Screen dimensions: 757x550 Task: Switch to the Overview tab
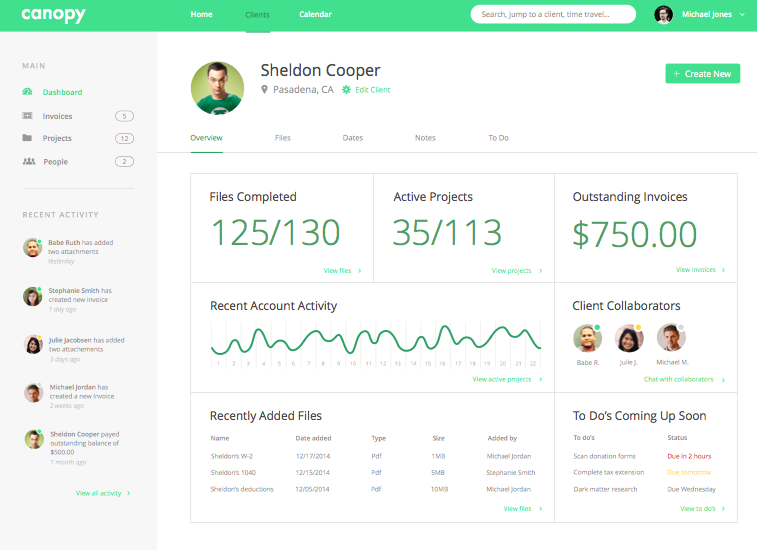[x=206, y=138]
